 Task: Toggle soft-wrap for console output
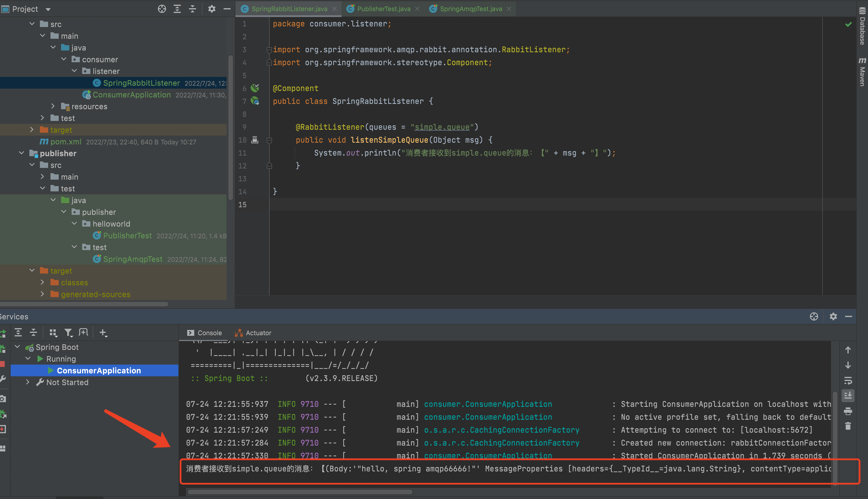[848, 380]
